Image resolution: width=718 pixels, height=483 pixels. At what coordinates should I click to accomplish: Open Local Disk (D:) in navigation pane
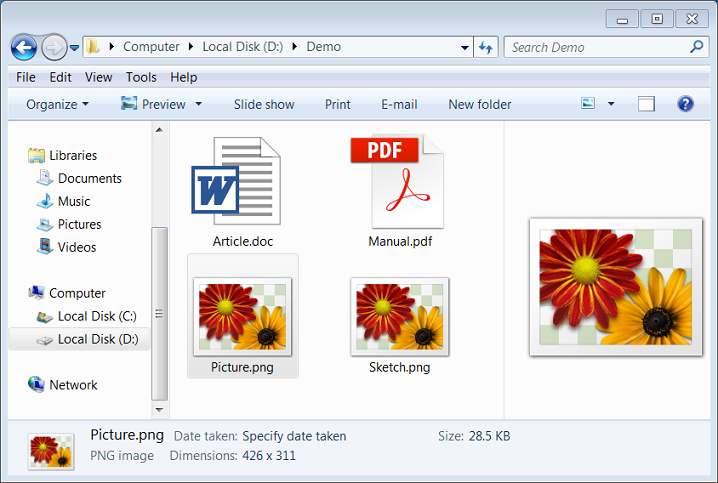click(x=79, y=339)
